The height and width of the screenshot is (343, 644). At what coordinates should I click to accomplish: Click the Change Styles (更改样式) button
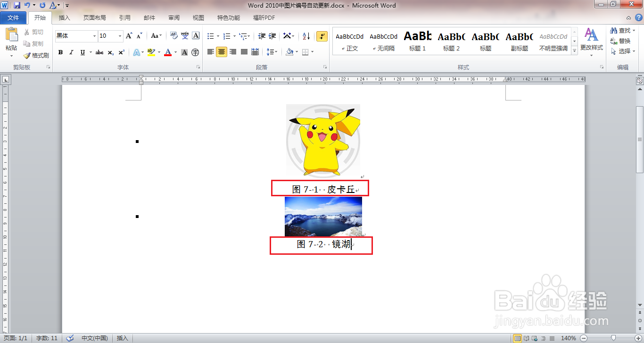click(591, 42)
